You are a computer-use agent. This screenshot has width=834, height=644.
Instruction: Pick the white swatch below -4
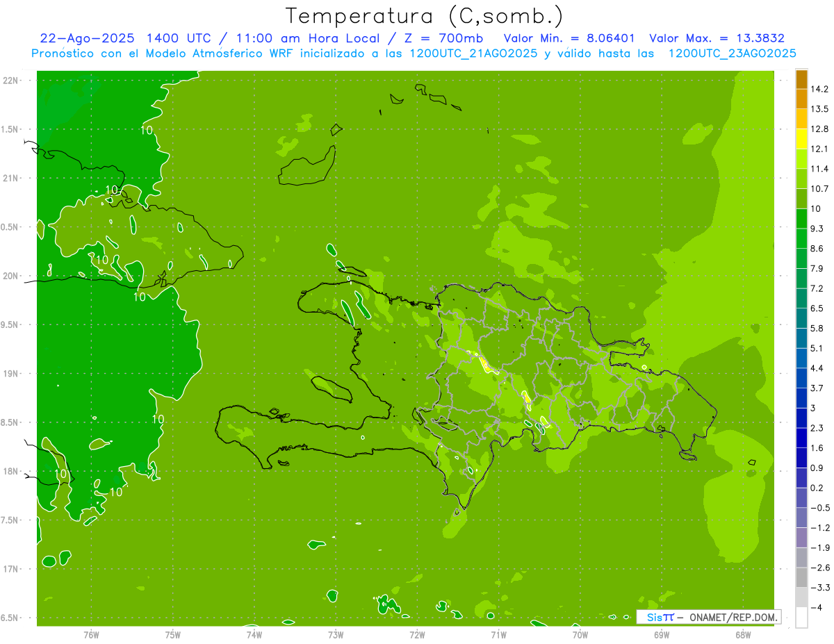pos(801,618)
